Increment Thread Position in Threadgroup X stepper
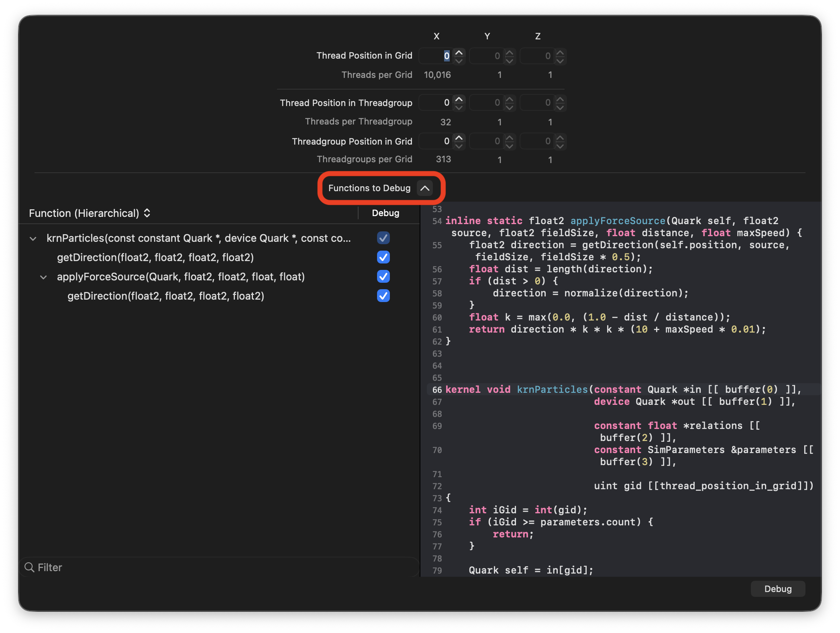This screenshot has height=633, width=840. 459,99
